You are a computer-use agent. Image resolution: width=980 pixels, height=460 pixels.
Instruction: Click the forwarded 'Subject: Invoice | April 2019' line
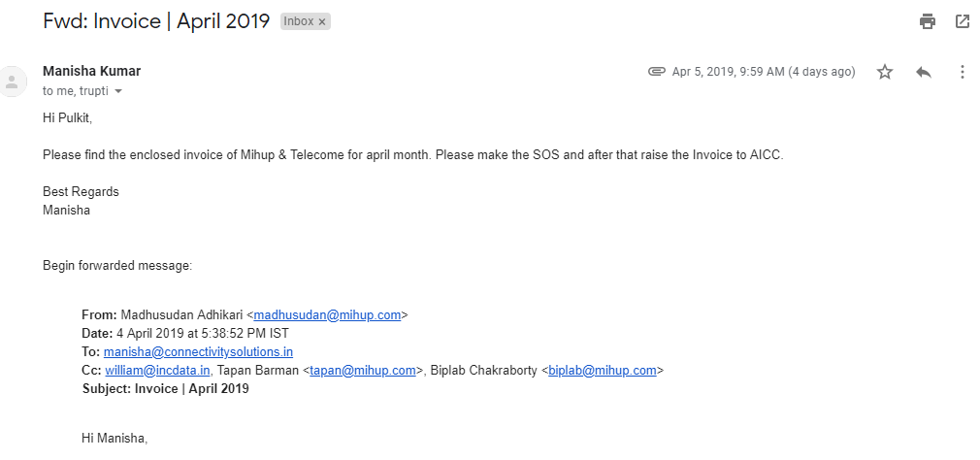click(165, 388)
